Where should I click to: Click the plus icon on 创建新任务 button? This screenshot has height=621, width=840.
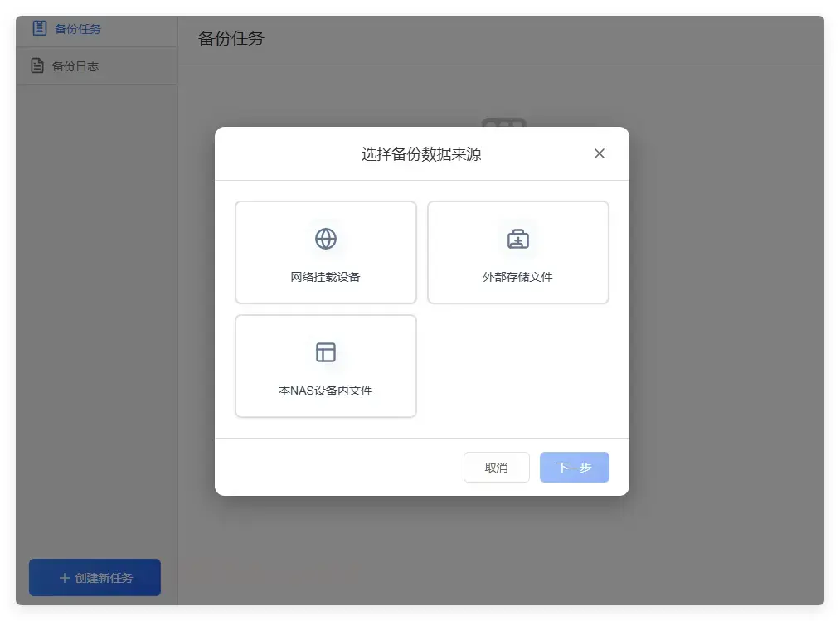point(65,578)
